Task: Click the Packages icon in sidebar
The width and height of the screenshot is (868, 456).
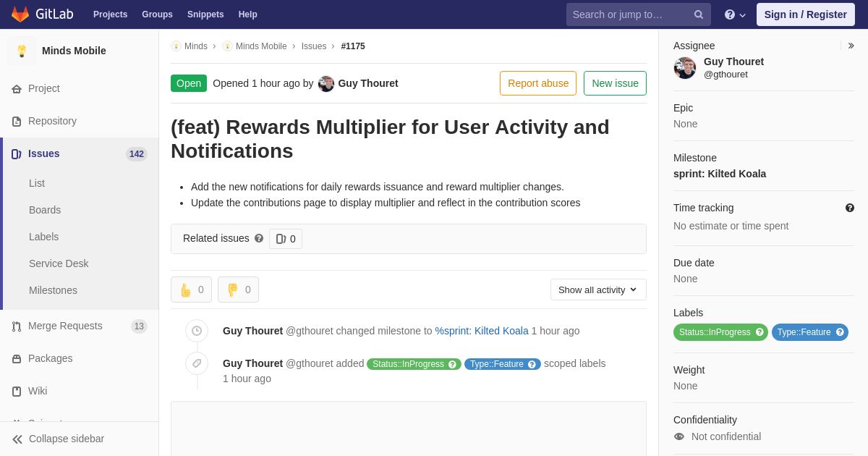Action: coord(17,359)
